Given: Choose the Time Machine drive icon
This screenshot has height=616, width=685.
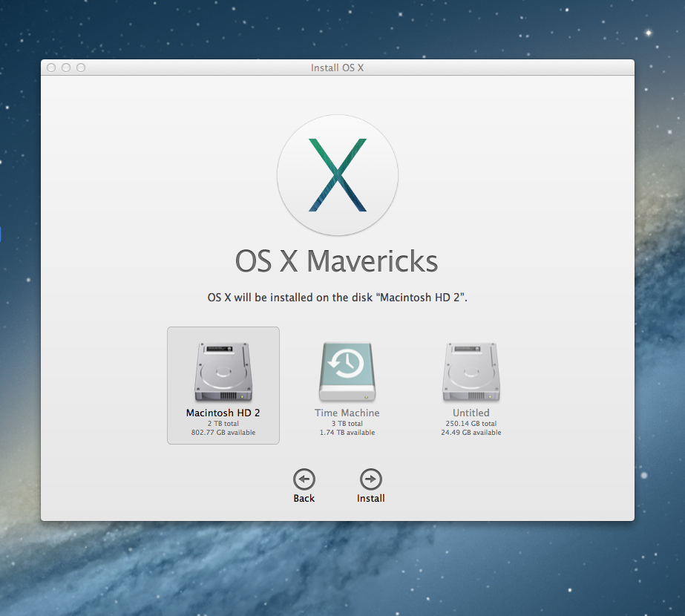Looking at the screenshot, I should (x=347, y=372).
